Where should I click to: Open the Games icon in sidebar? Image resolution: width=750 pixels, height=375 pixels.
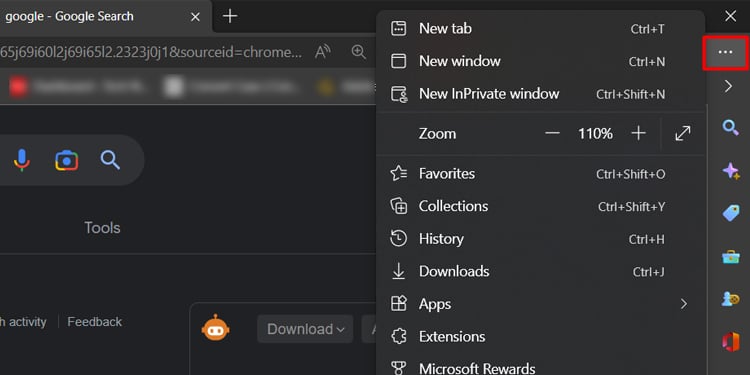coord(731,299)
